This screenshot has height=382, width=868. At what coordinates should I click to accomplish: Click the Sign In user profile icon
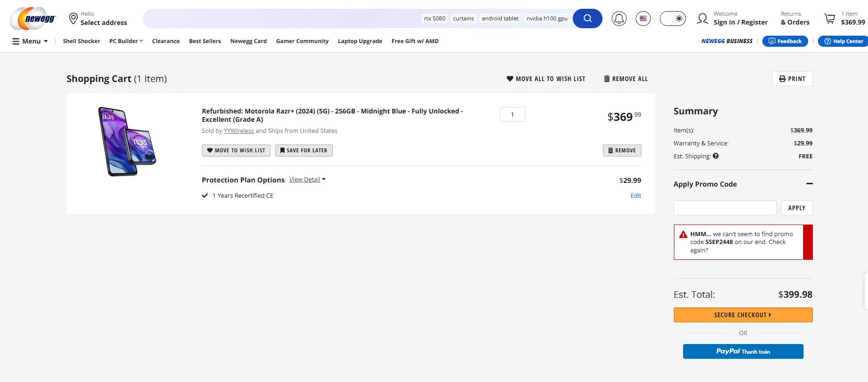coord(703,19)
